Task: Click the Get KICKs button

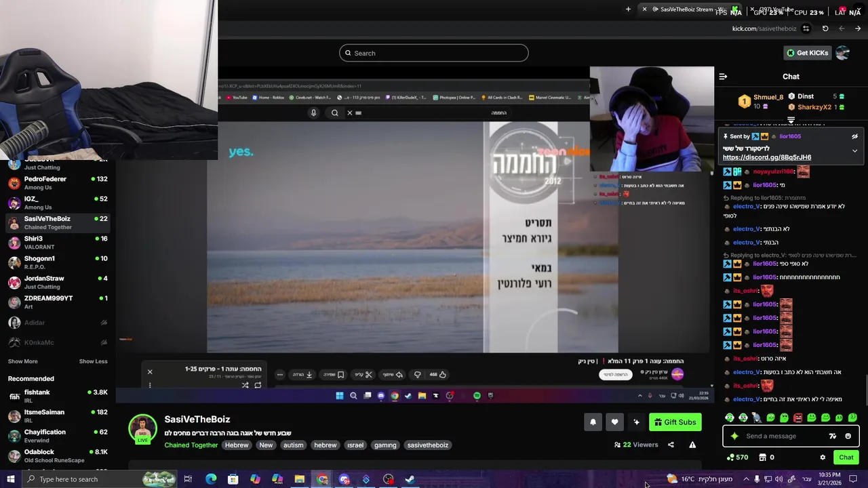Action: click(x=807, y=53)
